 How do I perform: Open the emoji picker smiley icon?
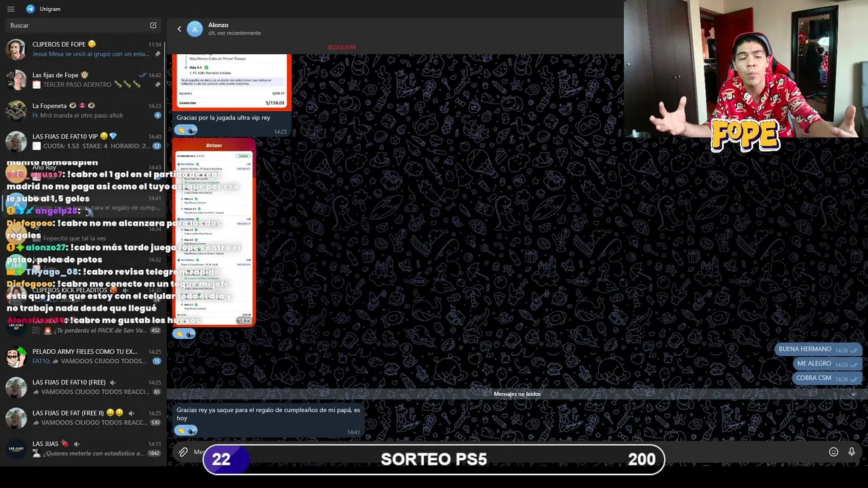833,452
